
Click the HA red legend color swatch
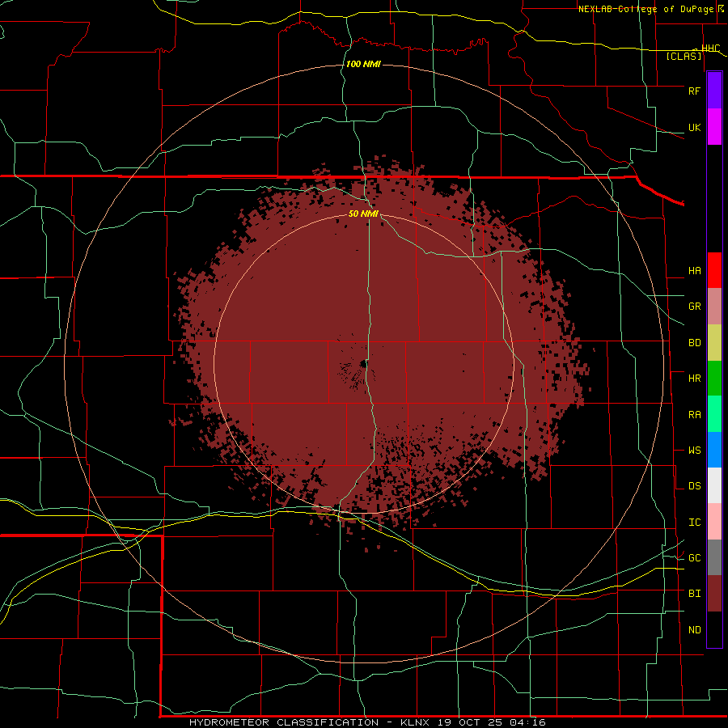714,270
